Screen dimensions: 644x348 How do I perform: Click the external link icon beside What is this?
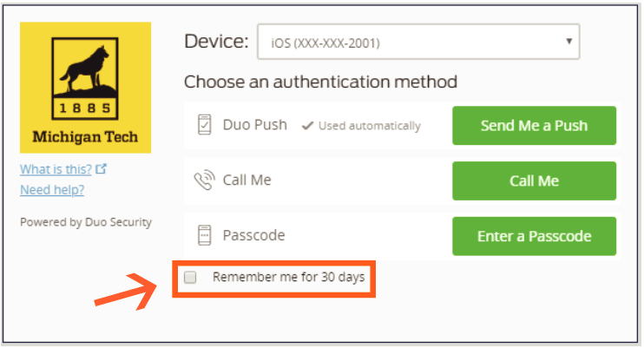click(x=101, y=169)
